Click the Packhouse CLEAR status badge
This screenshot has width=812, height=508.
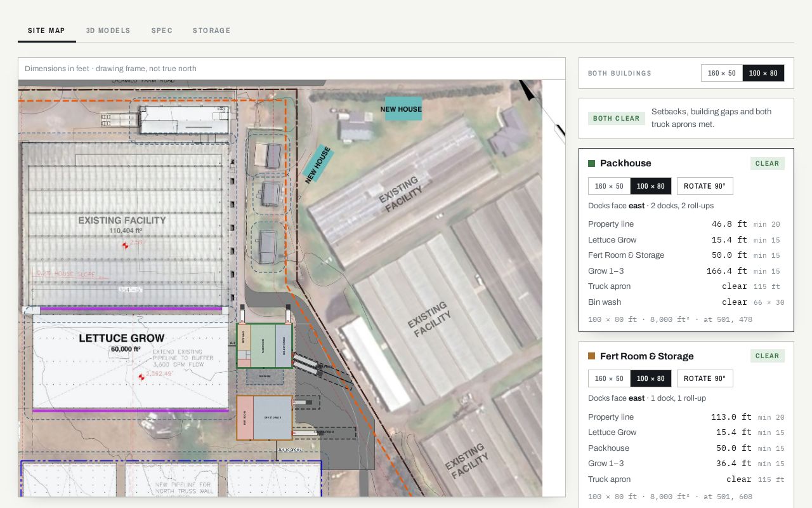point(768,163)
